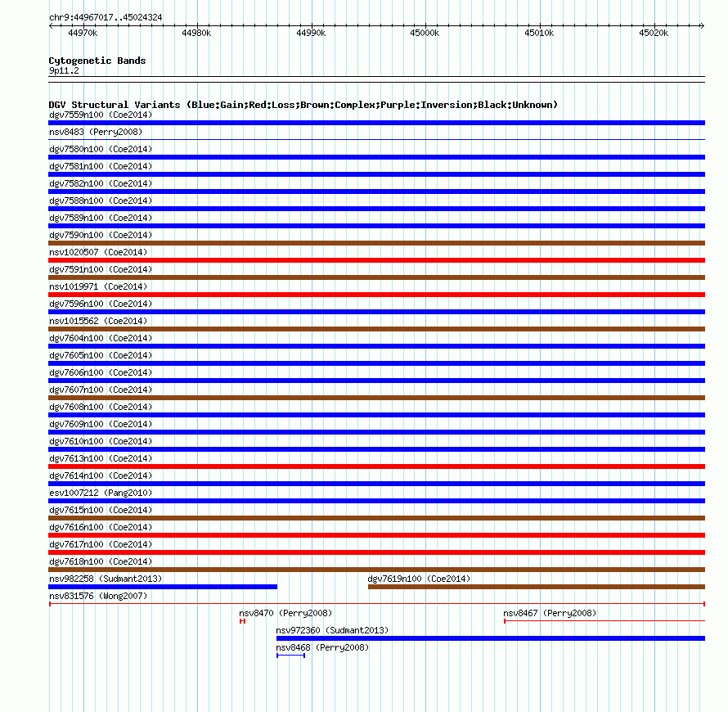Select the small blue nsv8468 feature glyph
728x712 pixels.
click(x=290, y=656)
